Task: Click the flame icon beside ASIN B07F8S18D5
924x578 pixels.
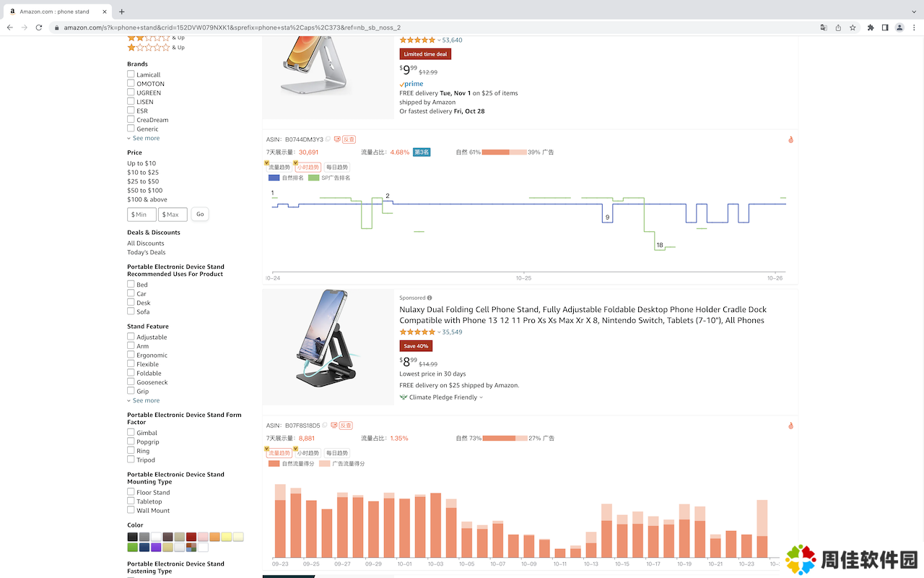Action: [x=790, y=426]
